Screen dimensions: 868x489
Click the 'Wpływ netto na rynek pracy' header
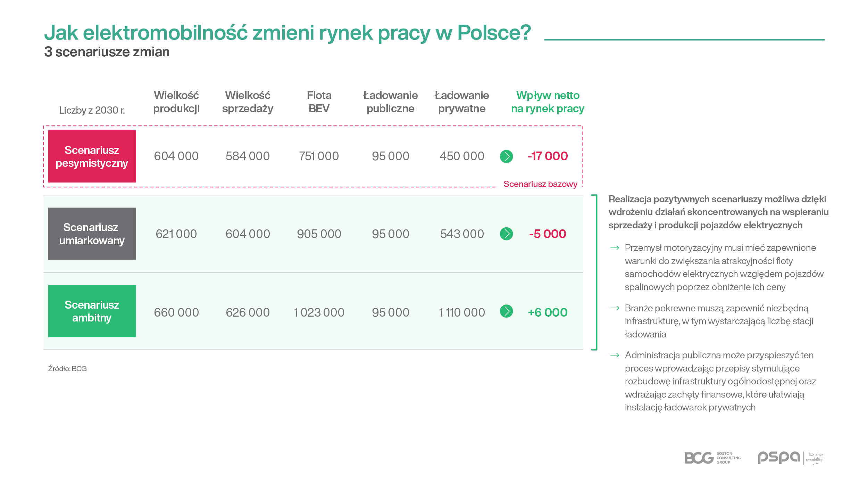pyautogui.click(x=548, y=102)
